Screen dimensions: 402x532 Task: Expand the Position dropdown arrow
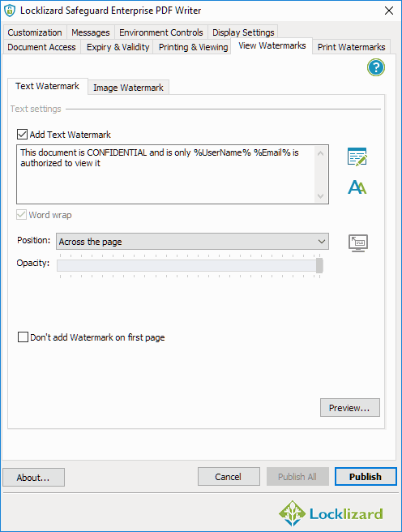click(321, 242)
